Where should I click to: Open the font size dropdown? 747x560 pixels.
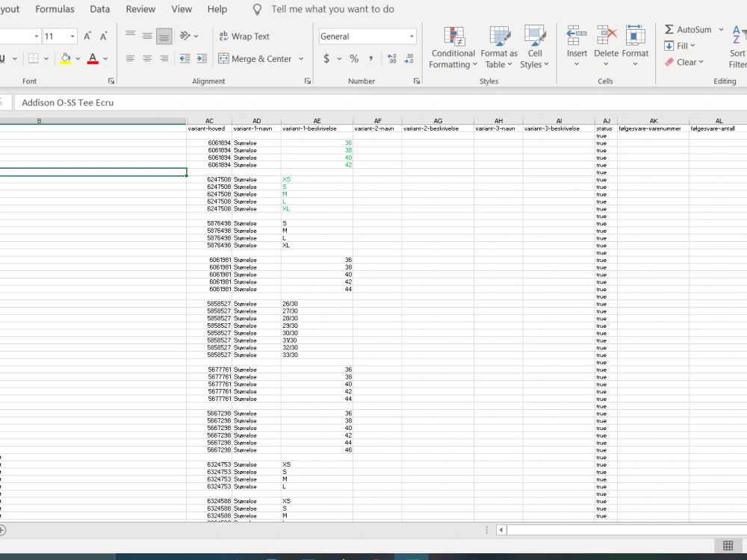coord(72,35)
